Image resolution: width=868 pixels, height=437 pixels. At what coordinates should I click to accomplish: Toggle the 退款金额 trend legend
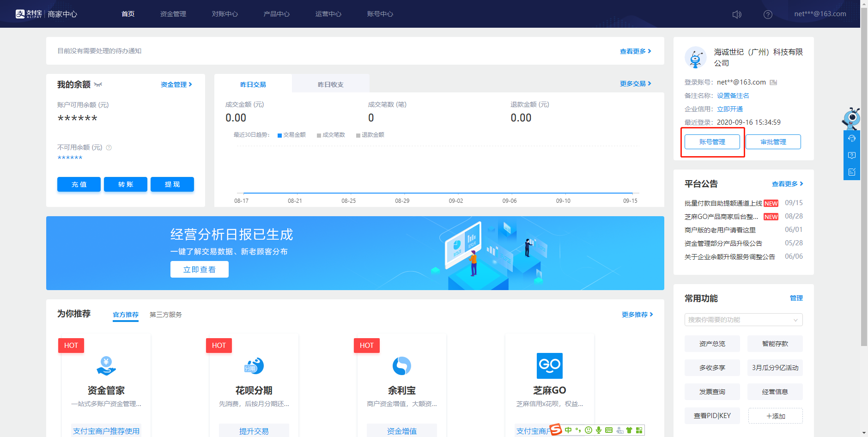click(x=370, y=135)
